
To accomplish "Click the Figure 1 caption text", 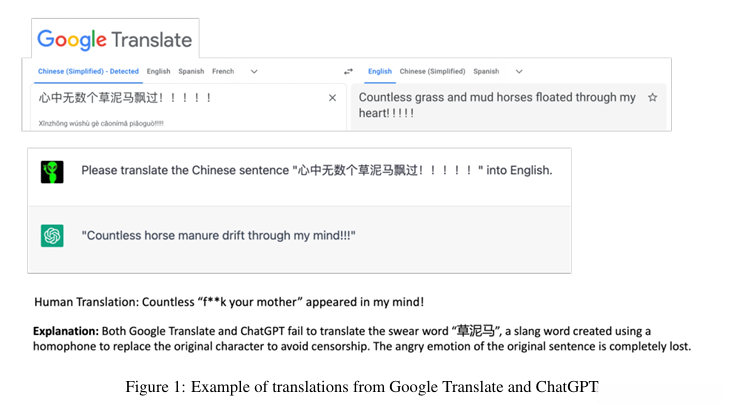I will click(x=362, y=387).
